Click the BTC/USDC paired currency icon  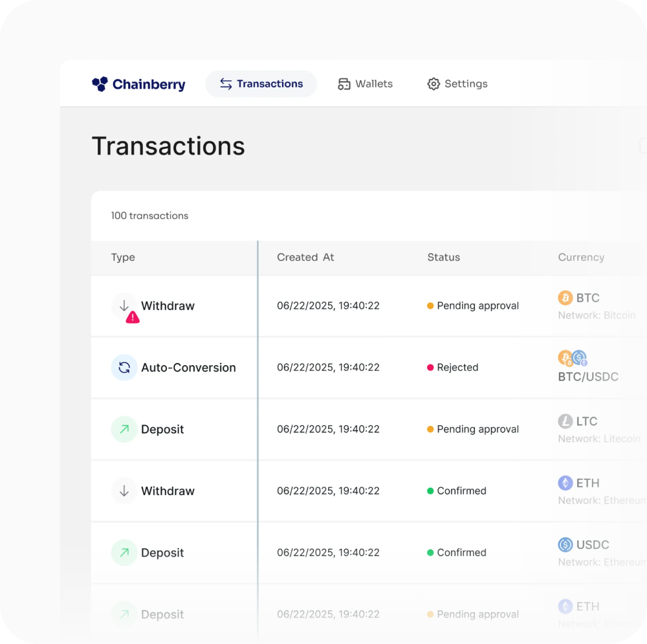pyautogui.click(x=573, y=358)
